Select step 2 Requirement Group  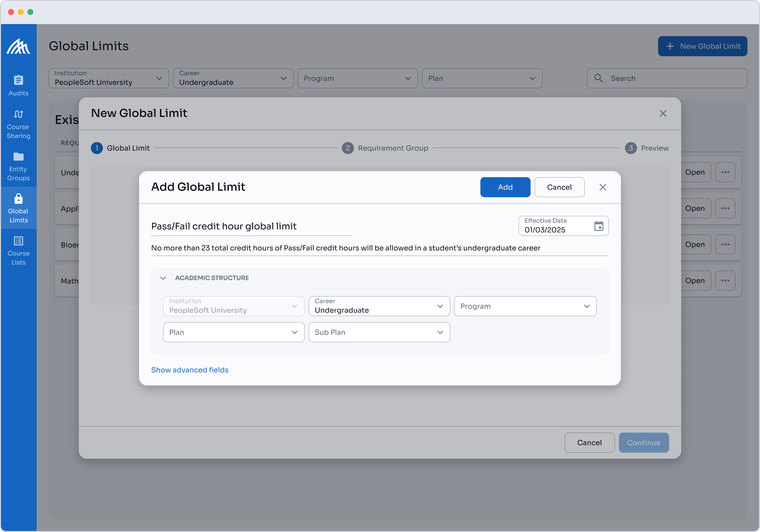click(385, 148)
